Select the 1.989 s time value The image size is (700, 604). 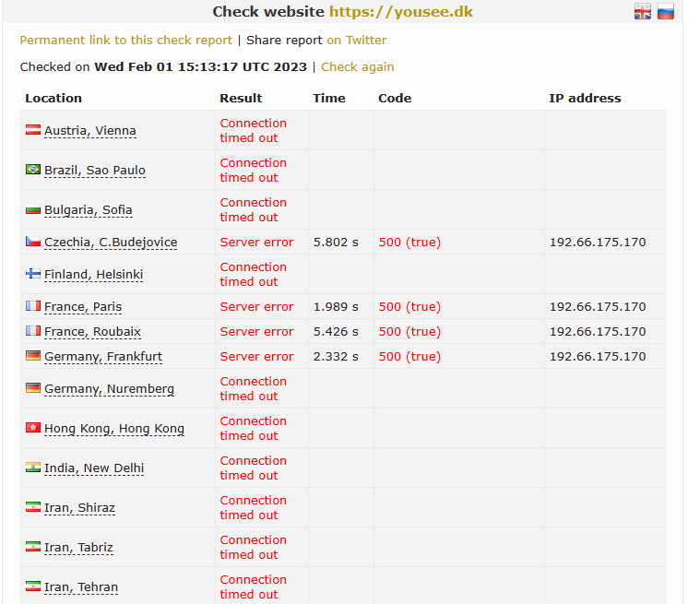pyautogui.click(x=336, y=307)
